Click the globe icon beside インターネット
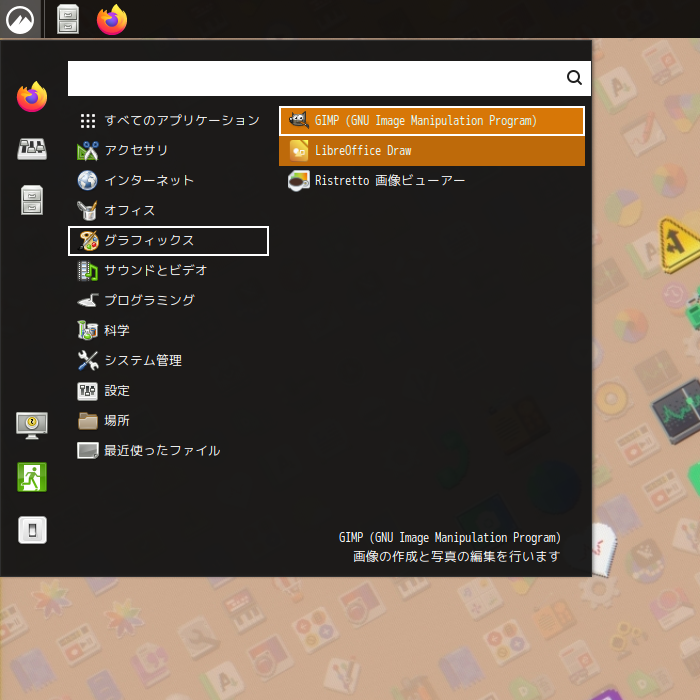 pyautogui.click(x=88, y=180)
